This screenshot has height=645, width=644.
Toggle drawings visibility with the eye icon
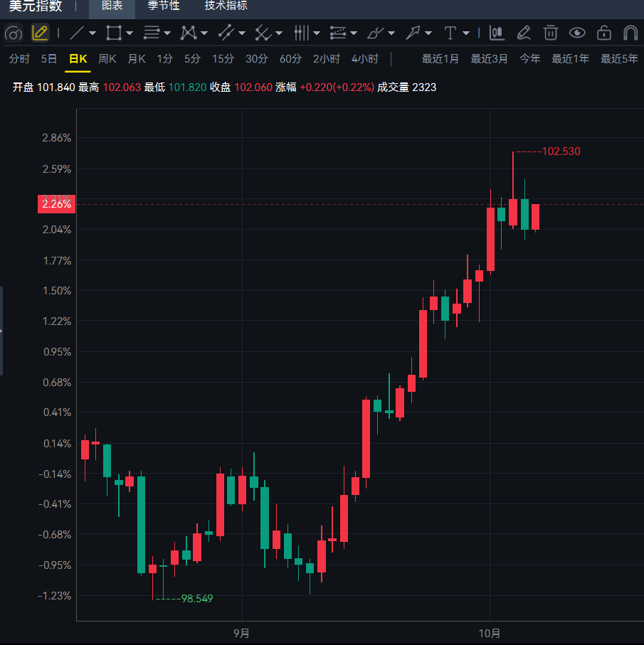(x=577, y=33)
